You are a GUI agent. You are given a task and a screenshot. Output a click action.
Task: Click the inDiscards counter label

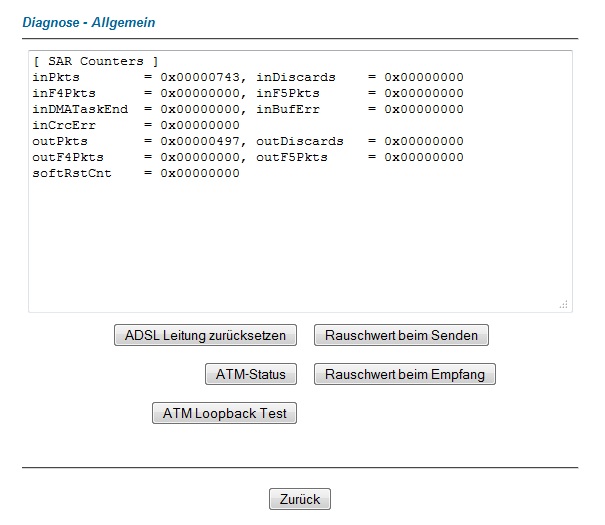pos(296,77)
